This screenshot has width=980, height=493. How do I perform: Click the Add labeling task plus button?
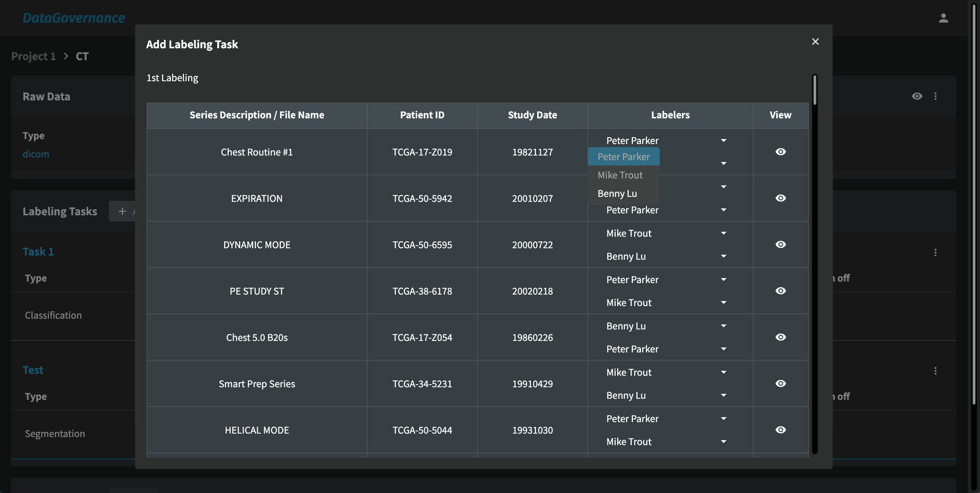coord(122,211)
